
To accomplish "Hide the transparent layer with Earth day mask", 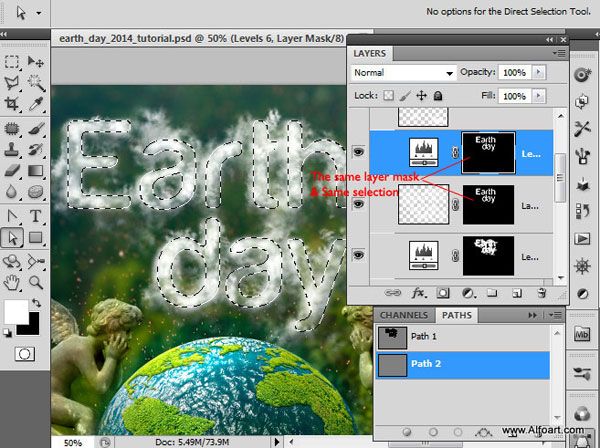I will [x=358, y=204].
